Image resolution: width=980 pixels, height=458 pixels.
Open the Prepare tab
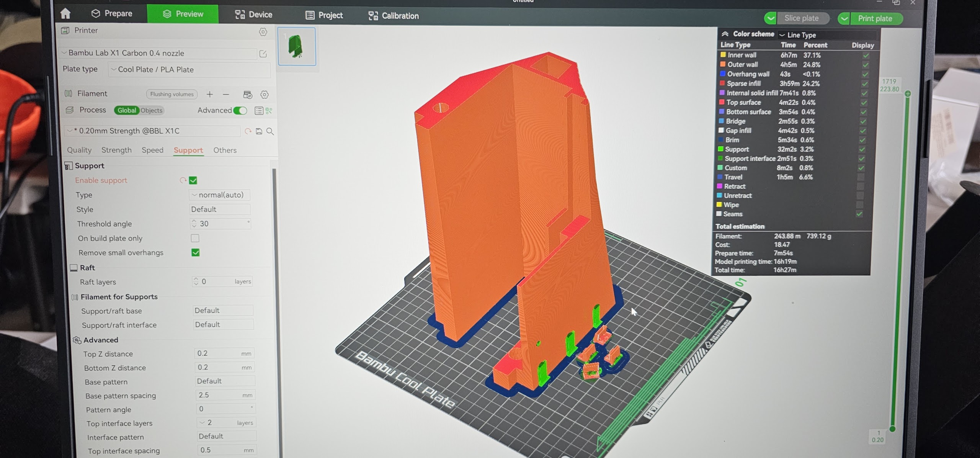coord(112,14)
